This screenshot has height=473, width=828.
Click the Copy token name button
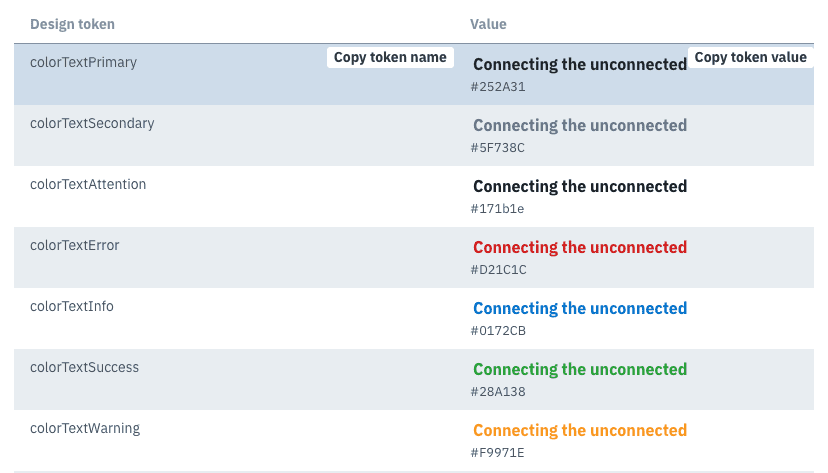click(390, 58)
